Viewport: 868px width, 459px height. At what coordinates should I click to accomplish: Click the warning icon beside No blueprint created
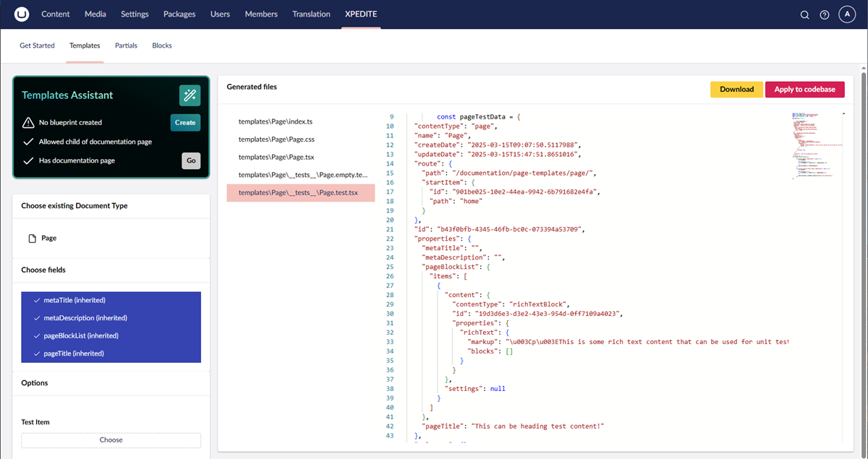pyautogui.click(x=28, y=123)
